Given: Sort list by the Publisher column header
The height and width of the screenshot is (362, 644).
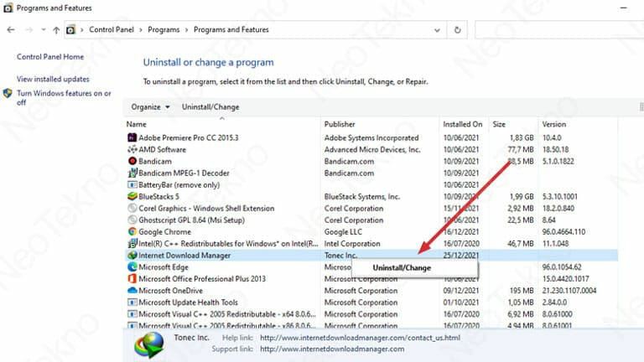Looking at the screenshot, I should click(x=340, y=124).
